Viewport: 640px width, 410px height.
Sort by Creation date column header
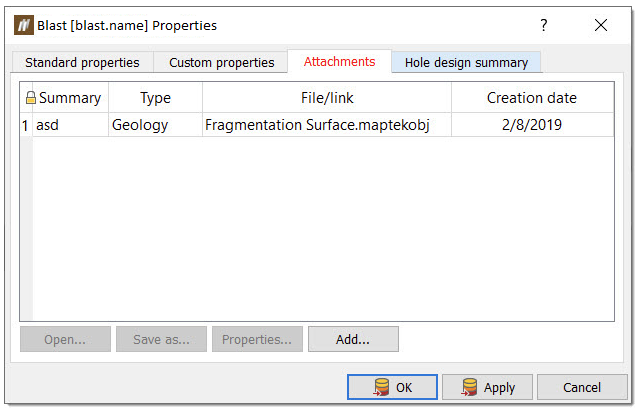tap(532, 98)
